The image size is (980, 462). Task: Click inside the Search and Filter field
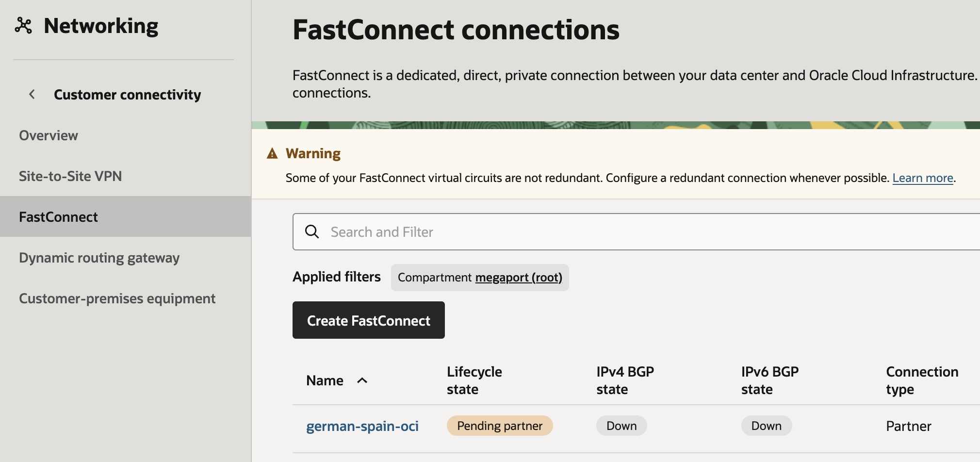(x=485, y=232)
